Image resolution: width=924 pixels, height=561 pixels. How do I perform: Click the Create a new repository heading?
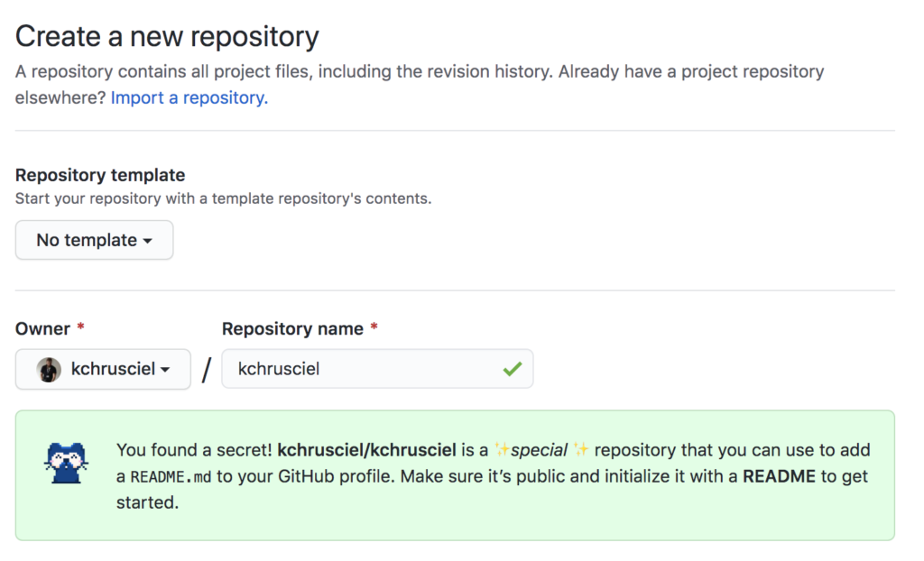click(x=167, y=37)
